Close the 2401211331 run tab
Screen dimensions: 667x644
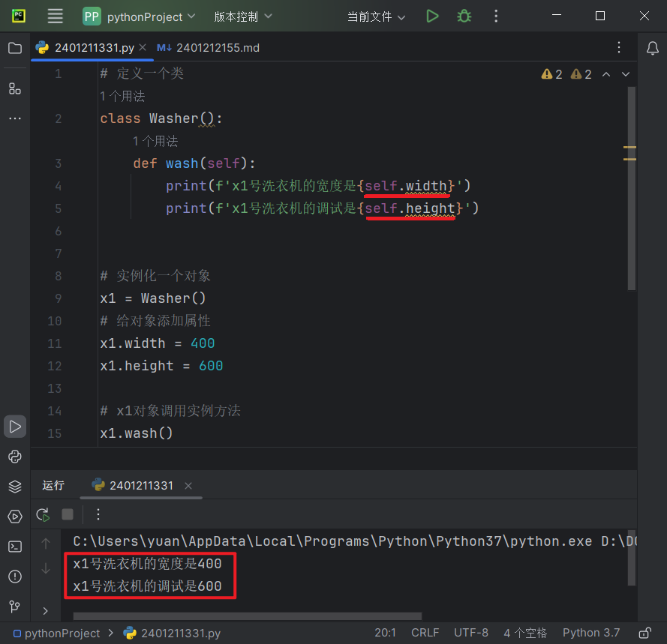188,486
